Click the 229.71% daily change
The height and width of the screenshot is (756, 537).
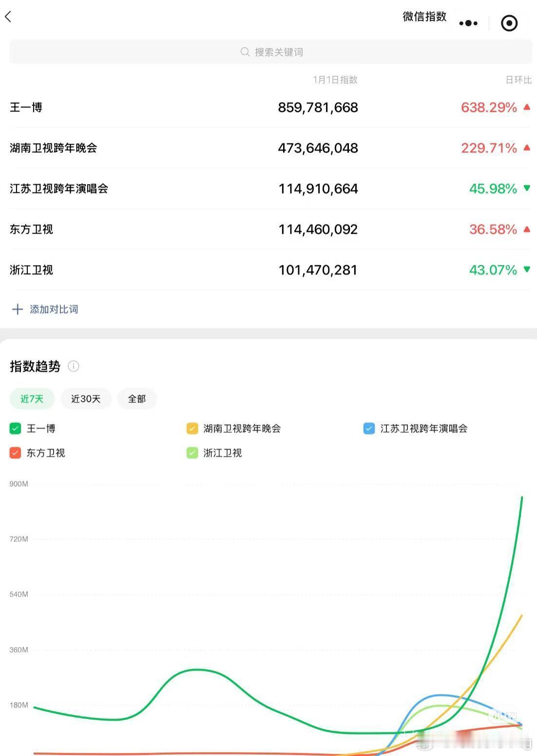(489, 148)
